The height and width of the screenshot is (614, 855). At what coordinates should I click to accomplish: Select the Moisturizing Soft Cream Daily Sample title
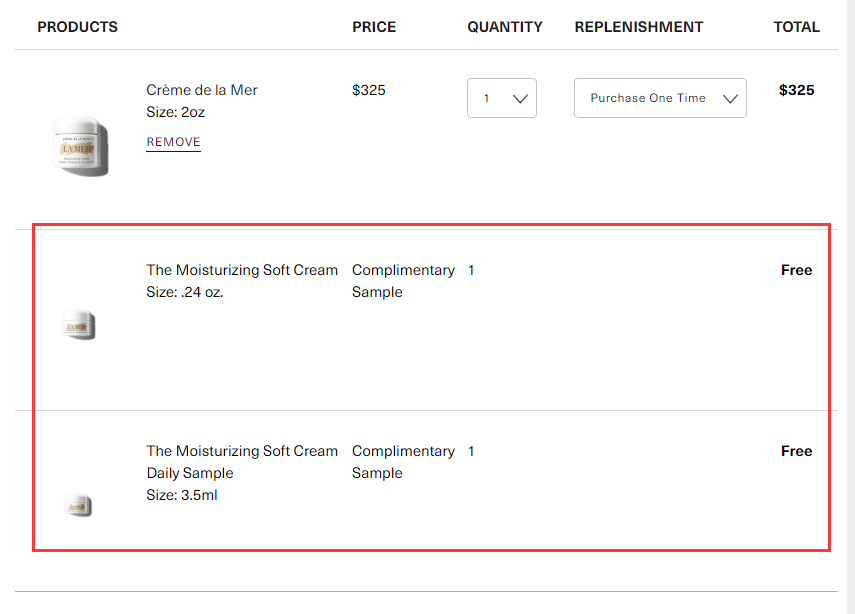coord(242,462)
